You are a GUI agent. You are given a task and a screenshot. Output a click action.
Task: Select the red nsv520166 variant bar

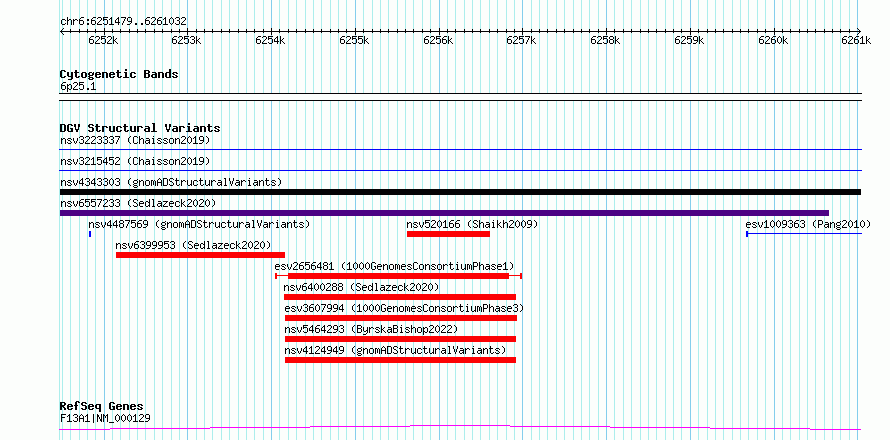pos(448,234)
